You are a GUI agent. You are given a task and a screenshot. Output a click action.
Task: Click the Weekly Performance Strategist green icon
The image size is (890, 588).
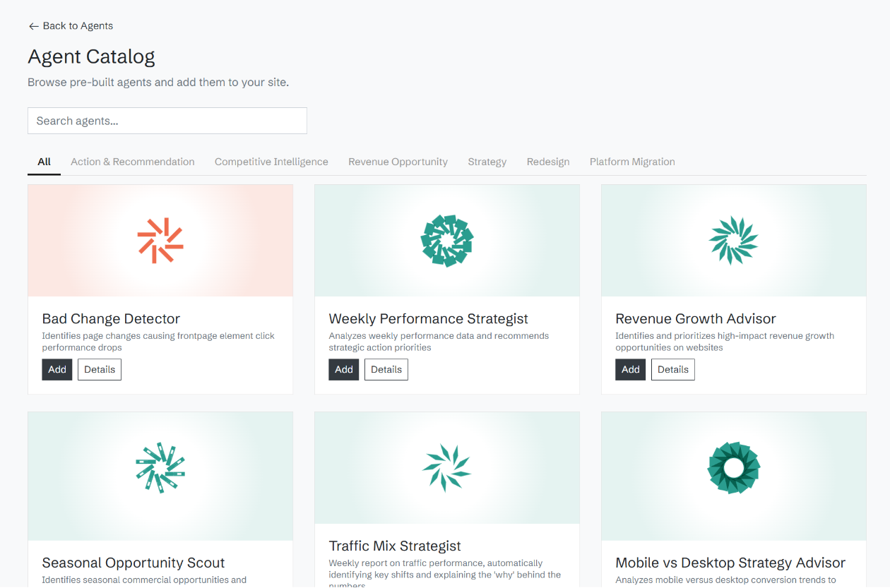pos(447,241)
